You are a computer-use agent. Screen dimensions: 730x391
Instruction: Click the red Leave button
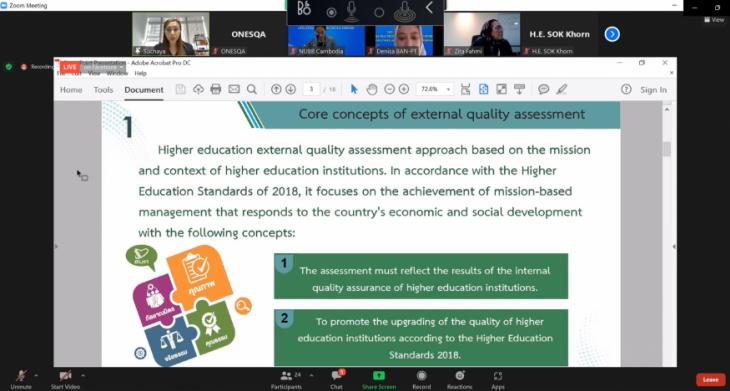pyautogui.click(x=710, y=379)
